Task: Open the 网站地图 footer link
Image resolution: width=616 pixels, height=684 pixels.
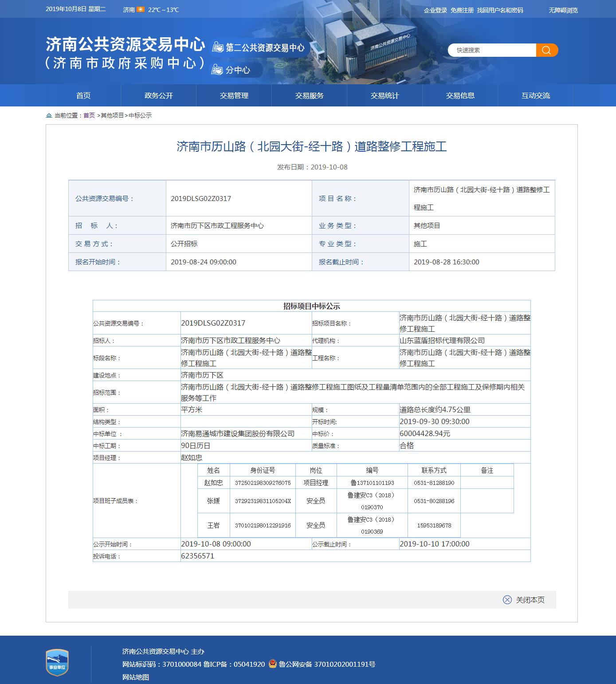Action: (x=136, y=677)
